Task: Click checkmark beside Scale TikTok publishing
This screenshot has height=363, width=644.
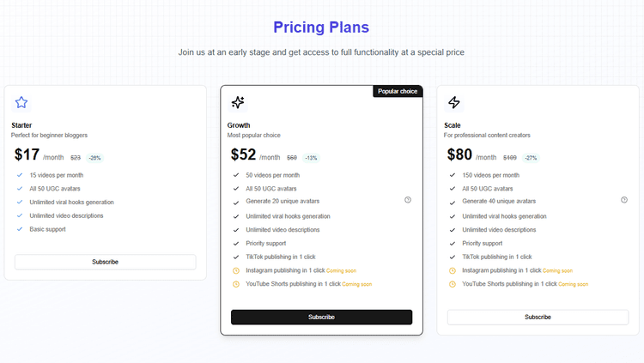Action: [x=453, y=257]
